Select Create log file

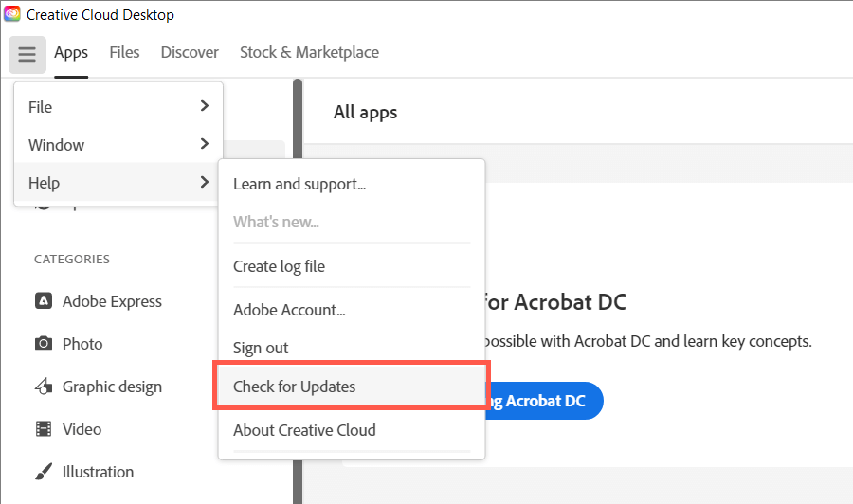point(279,266)
